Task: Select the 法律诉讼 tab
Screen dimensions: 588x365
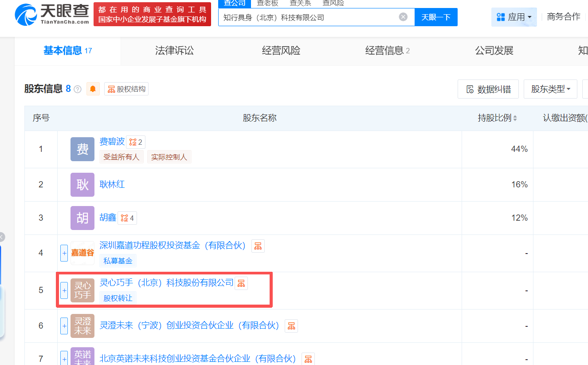Action: click(x=174, y=51)
